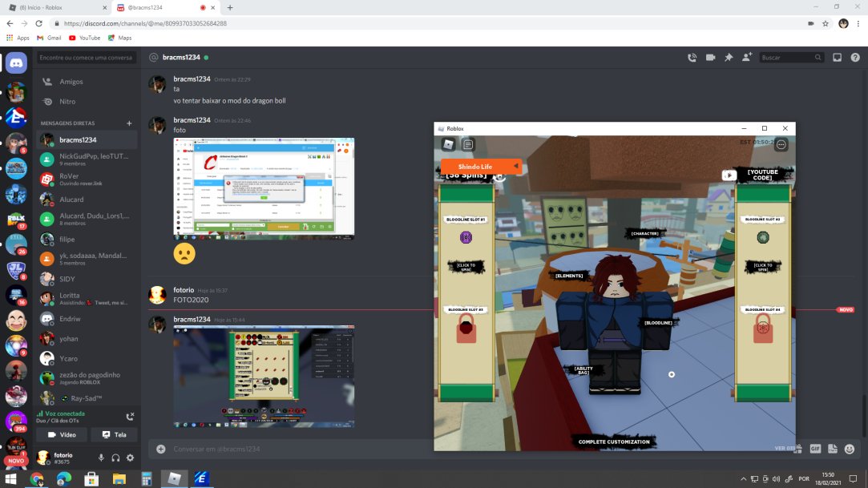Create new direct message plus icon
The height and width of the screenshot is (488, 868).
[x=129, y=123]
